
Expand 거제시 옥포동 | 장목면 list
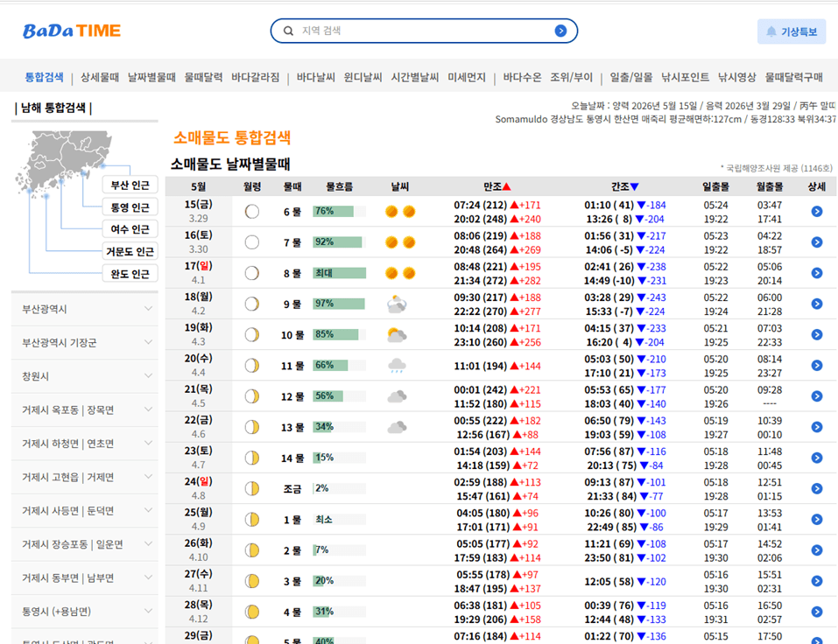(x=84, y=410)
